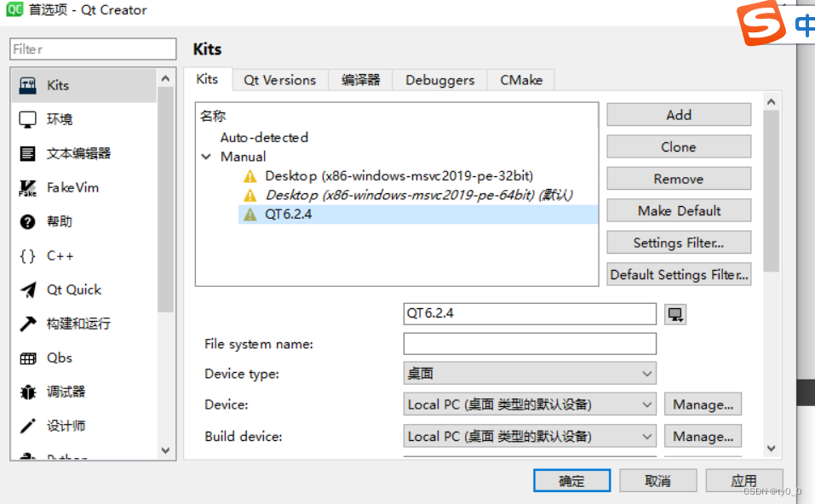Click the 名称 column header

click(213, 116)
